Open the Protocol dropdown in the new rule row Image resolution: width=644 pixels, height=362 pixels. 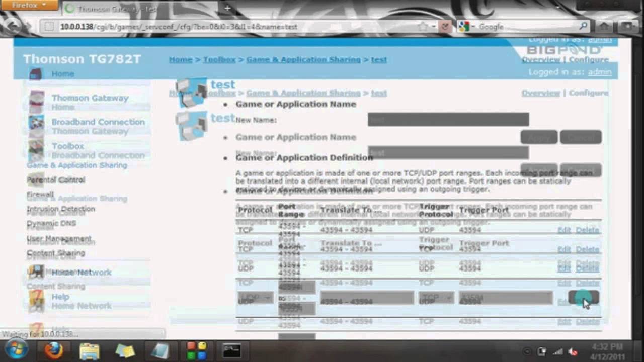(256, 298)
